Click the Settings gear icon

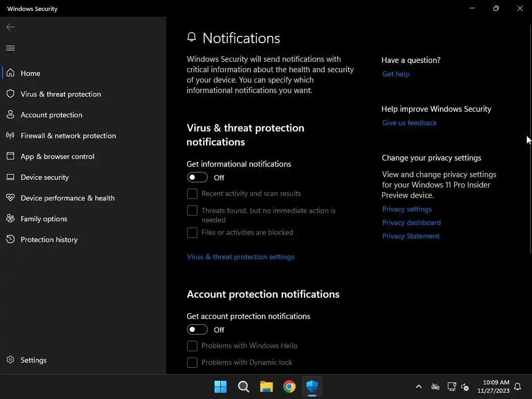coord(10,360)
